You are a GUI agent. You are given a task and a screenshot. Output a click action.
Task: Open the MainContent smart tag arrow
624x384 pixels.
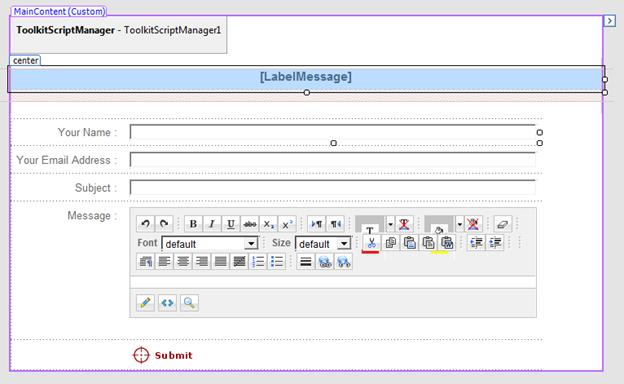point(609,21)
